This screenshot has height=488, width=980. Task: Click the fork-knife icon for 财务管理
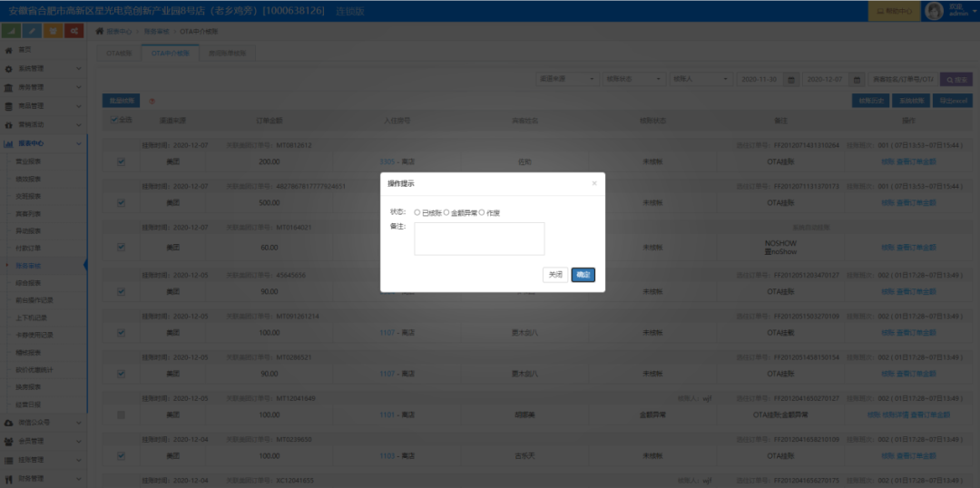(x=8, y=479)
